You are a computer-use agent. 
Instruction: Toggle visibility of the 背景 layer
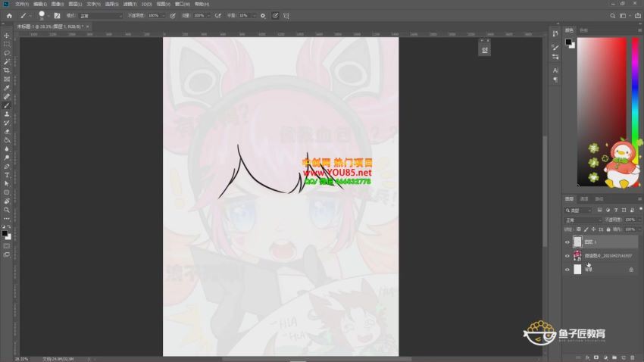(567, 270)
